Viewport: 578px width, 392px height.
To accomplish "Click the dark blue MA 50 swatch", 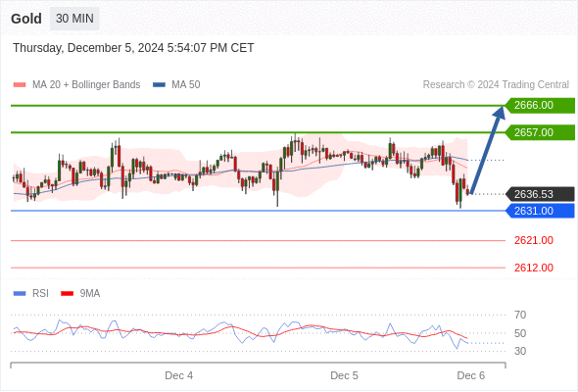I will pyautogui.click(x=159, y=85).
